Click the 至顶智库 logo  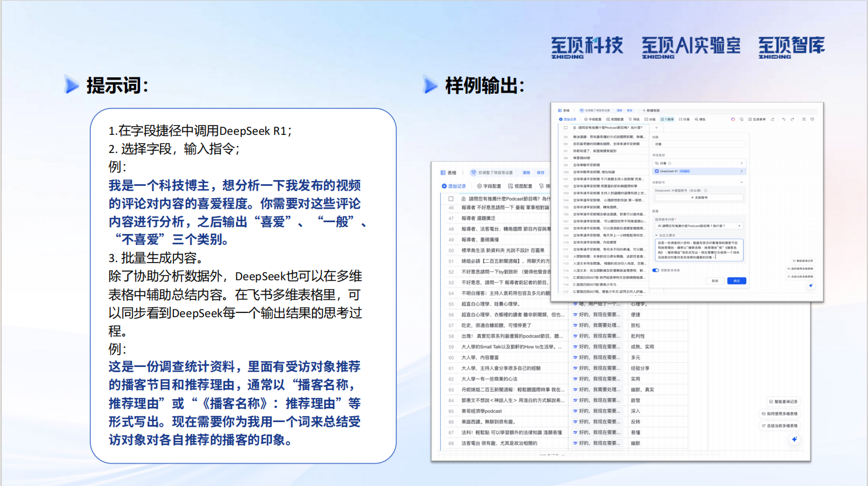click(791, 47)
